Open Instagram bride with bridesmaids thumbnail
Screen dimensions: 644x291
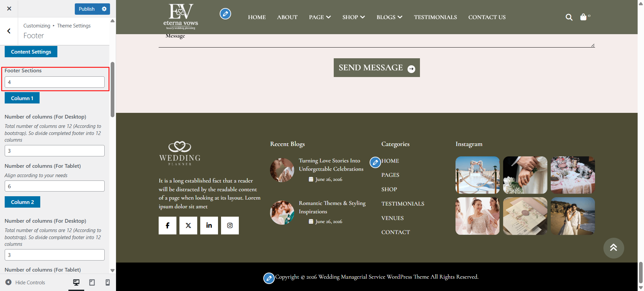pos(478,216)
